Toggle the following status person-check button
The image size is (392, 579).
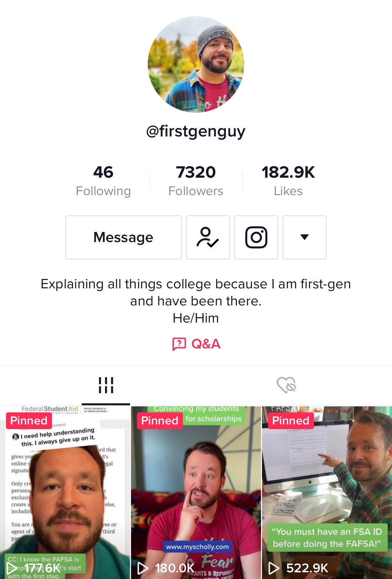(208, 237)
